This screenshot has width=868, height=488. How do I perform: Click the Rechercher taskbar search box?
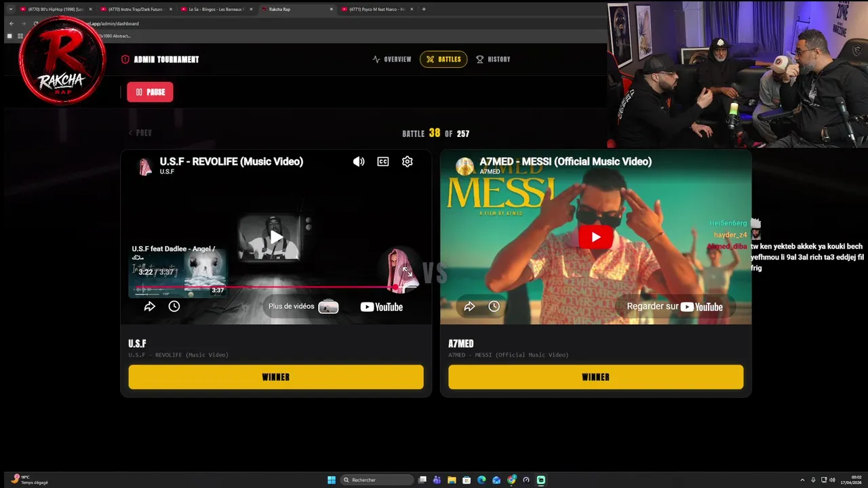377,480
